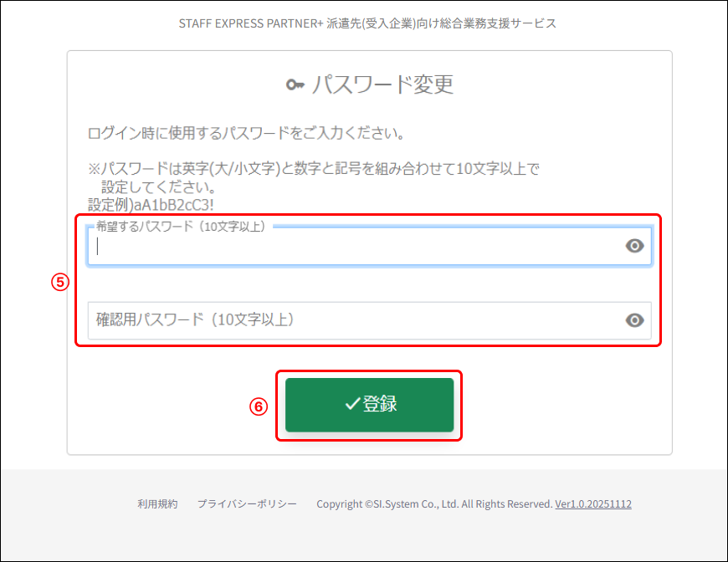The width and height of the screenshot is (728, 562).
Task: Click the key icon beside パスワード変更
Action: coord(295,85)
